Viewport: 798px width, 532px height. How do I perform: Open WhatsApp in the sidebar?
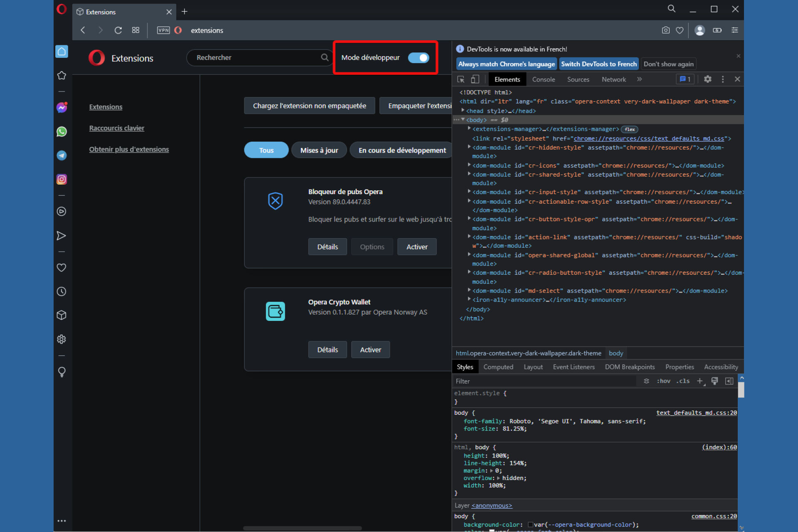(62, 132)
